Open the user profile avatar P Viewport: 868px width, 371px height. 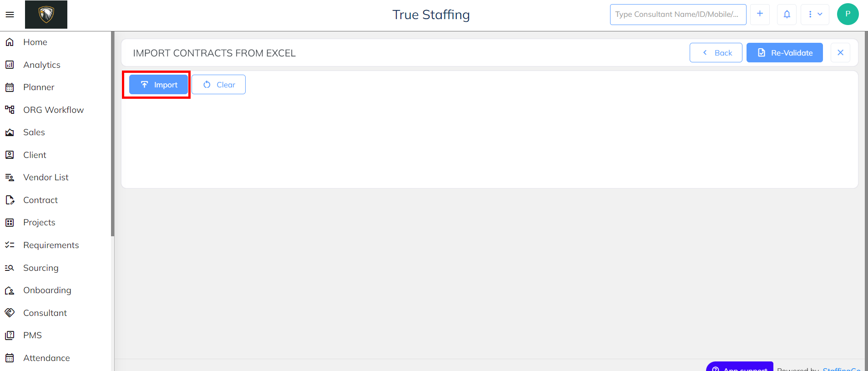tap(848, 14)
